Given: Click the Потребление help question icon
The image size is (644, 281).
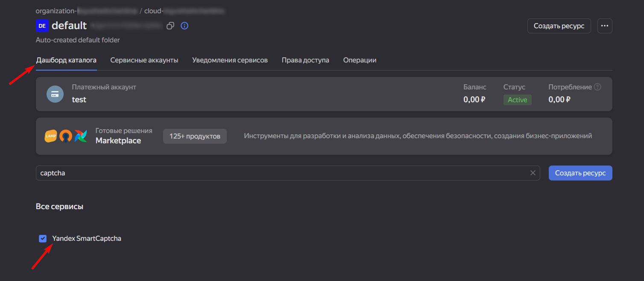Looking at the screenshot, I should click(x=597, y=87).
